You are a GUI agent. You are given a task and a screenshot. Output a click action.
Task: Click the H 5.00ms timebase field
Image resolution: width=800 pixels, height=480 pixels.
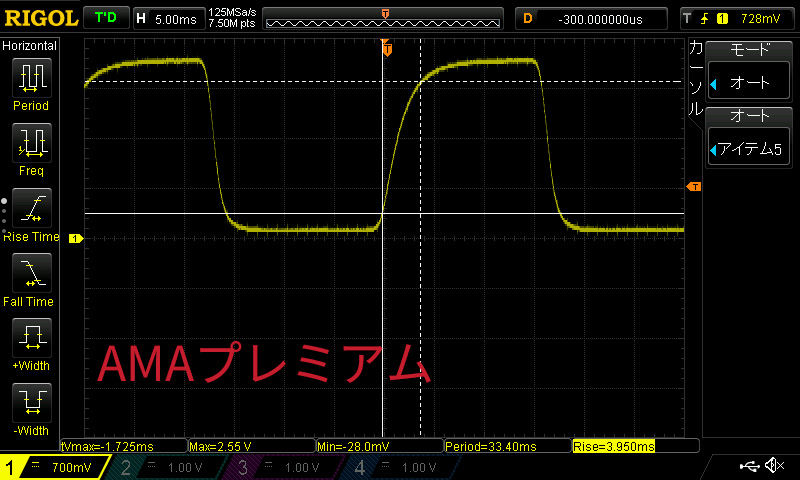(x=169, y=19)
